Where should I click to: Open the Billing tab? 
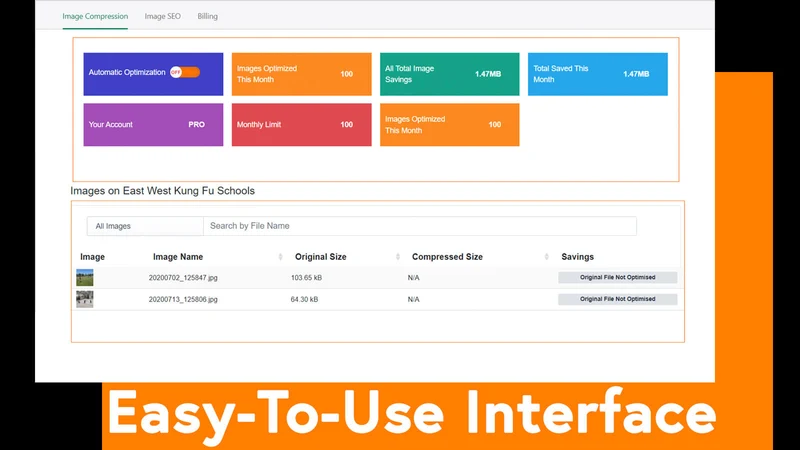(207, 16)
